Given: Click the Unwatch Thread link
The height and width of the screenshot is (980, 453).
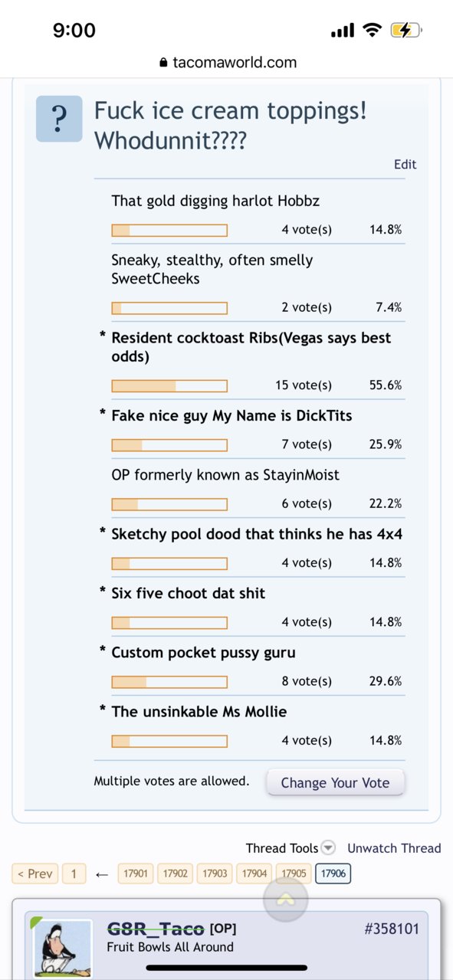Looking at the screenshot, I should tap(394, 848).
